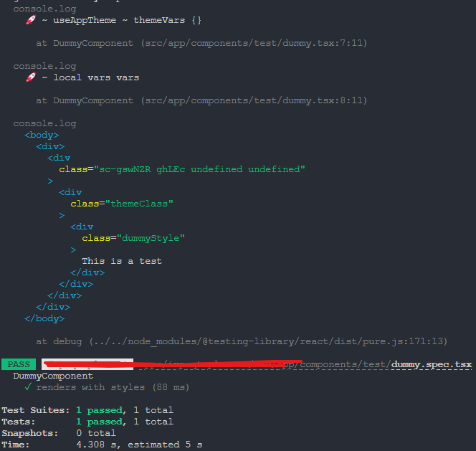Open the pure.js:171:13 debug trace line
Image resolution: width=476 pixels, height=451 pixels.
[x=242, y=341]
